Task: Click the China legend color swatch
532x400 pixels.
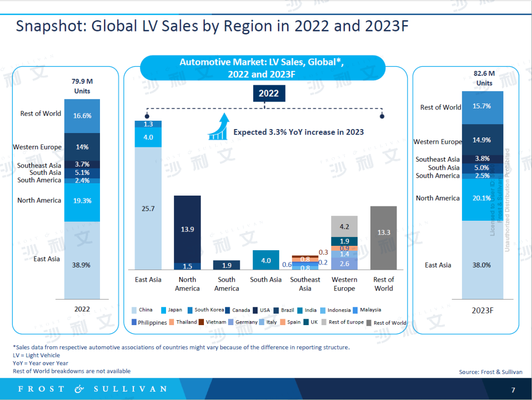Action: pos(133,310)
